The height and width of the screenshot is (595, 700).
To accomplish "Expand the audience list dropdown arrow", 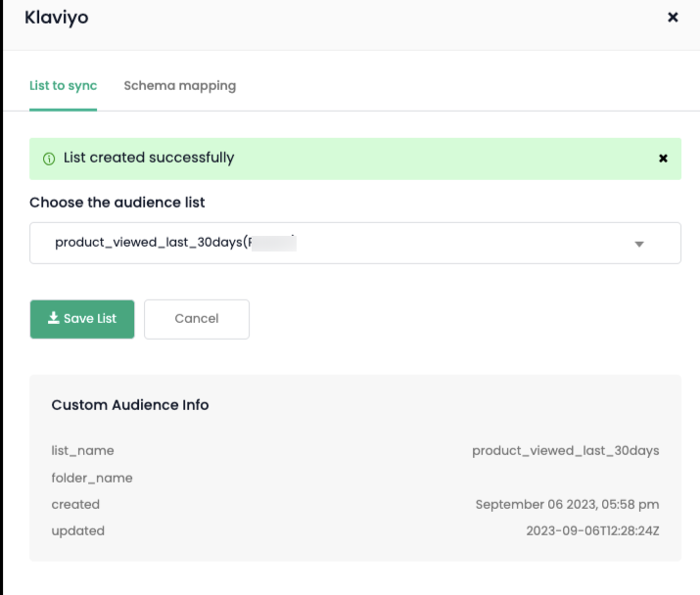I will [x=639, y=244].
